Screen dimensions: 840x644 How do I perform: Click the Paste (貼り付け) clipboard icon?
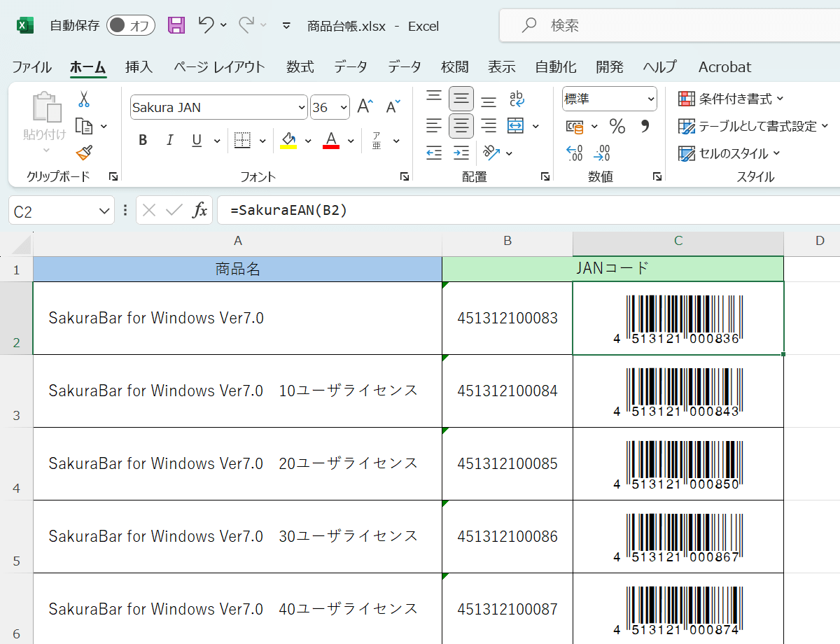click(x=48, y=107)
